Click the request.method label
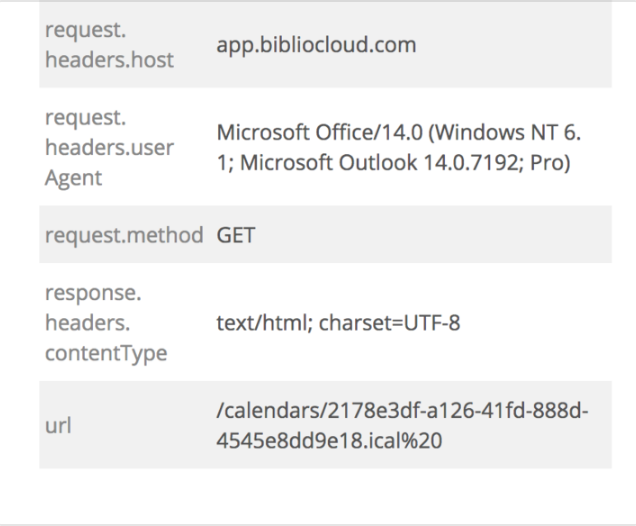The width and height of the screenshot is (636, 526). coord(125,239)
